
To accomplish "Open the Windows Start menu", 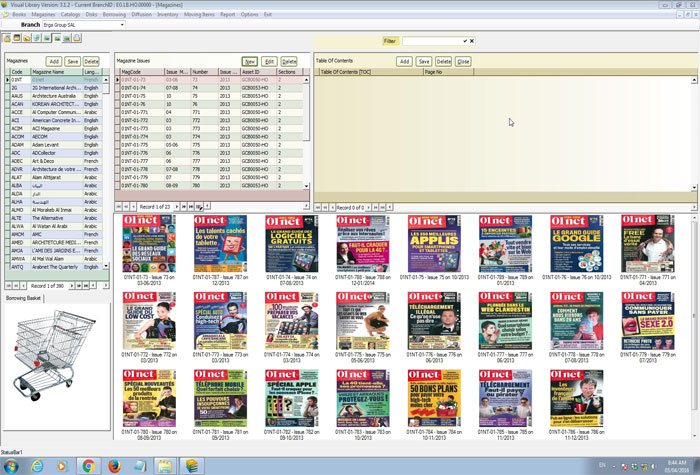I will (x=10, y=467).
